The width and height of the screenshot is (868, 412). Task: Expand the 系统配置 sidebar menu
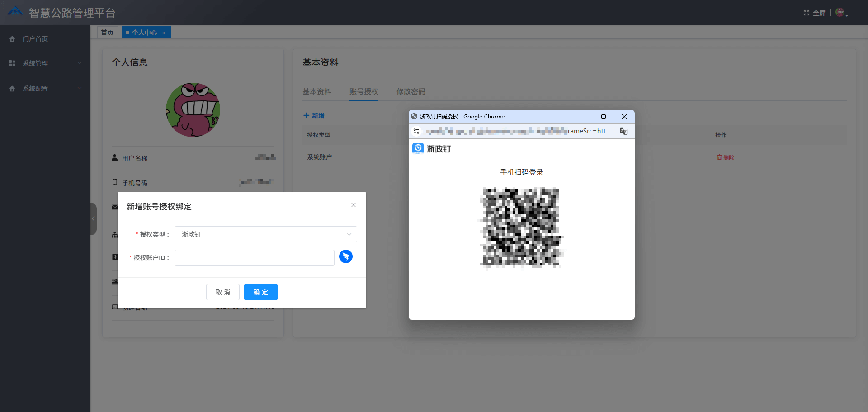coord(45,89)
